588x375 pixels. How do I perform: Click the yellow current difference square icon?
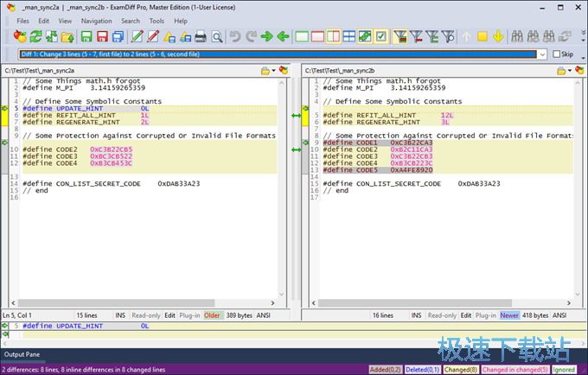tap(483, 37)
